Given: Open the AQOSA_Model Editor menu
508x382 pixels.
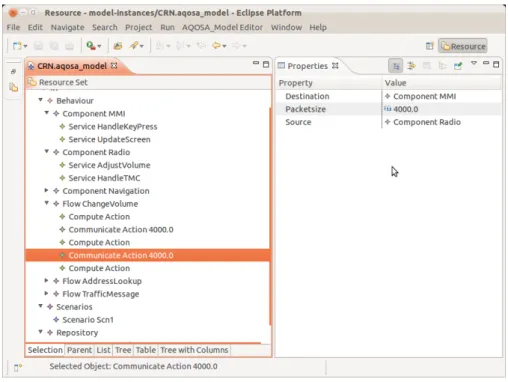Looking at the screenshot, I should pos(222,27).
